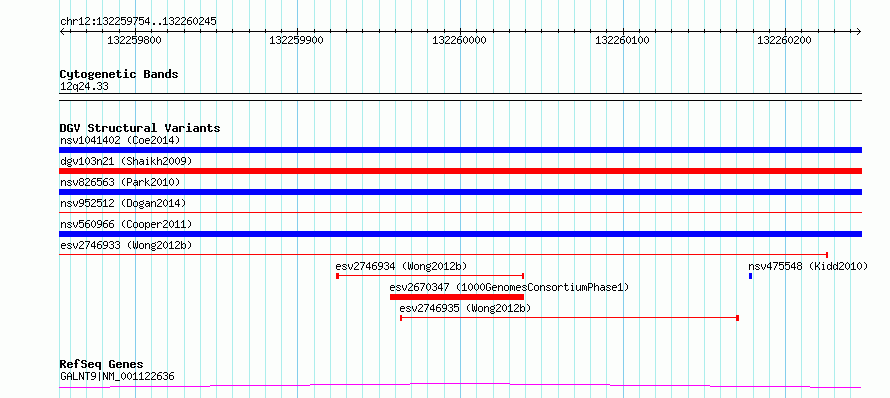Click the 132260000 ruler position label

coord(459,40)
